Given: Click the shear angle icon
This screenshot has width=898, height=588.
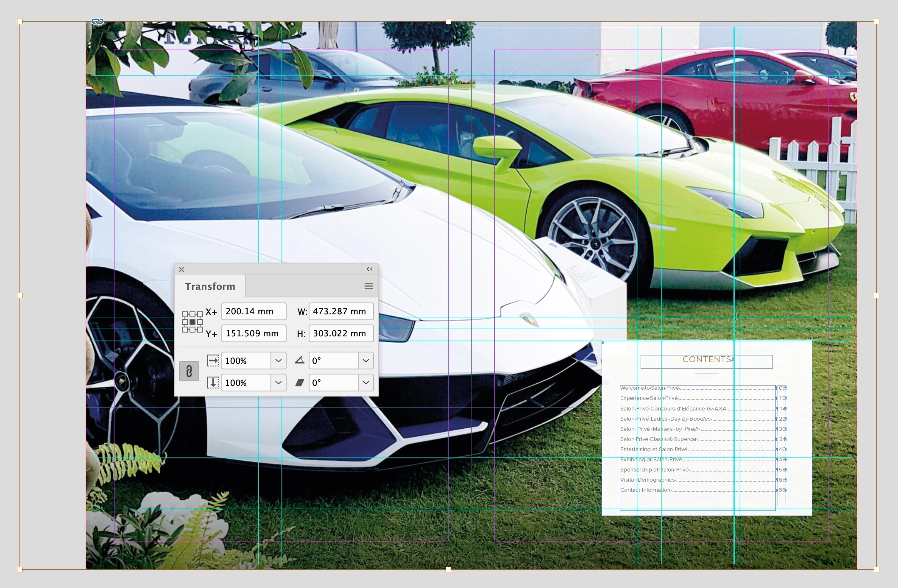Looking at the screenshot, I should tap(300, 383).
